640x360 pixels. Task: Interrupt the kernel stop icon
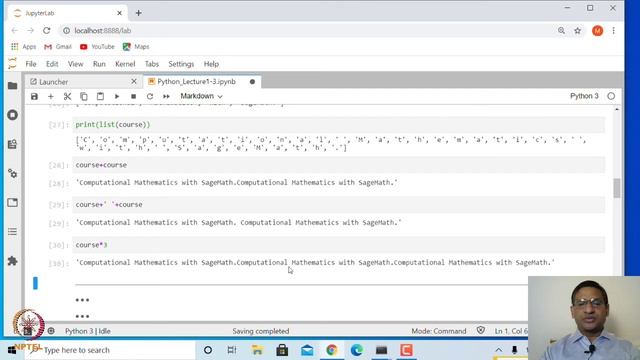click(x=133, y=96)
